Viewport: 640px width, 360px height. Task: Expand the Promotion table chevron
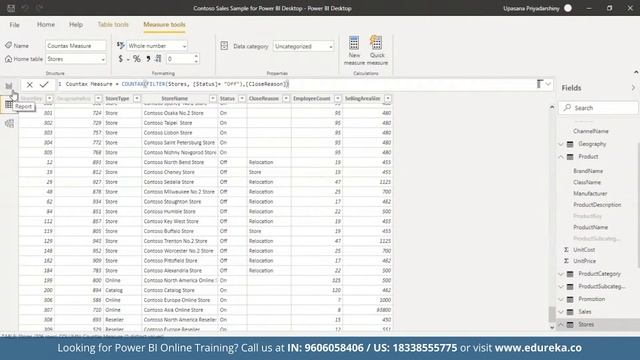561,299
